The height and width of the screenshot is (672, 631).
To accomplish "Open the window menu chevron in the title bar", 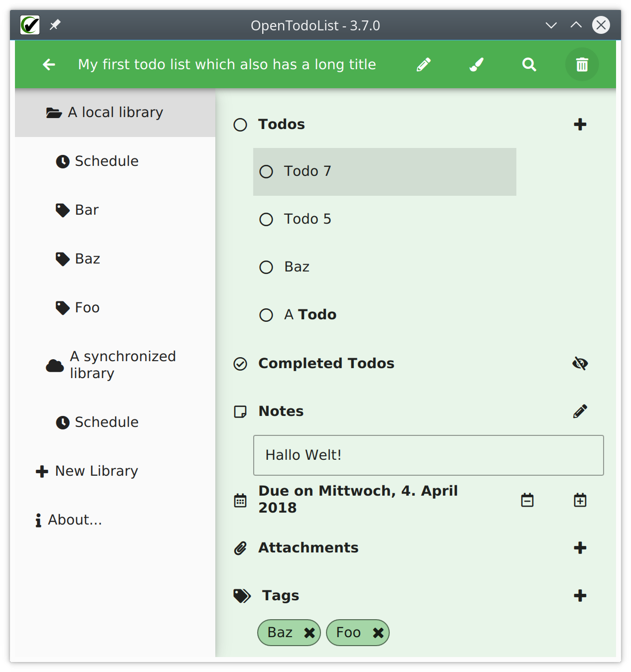I will (x=551, y=25).
